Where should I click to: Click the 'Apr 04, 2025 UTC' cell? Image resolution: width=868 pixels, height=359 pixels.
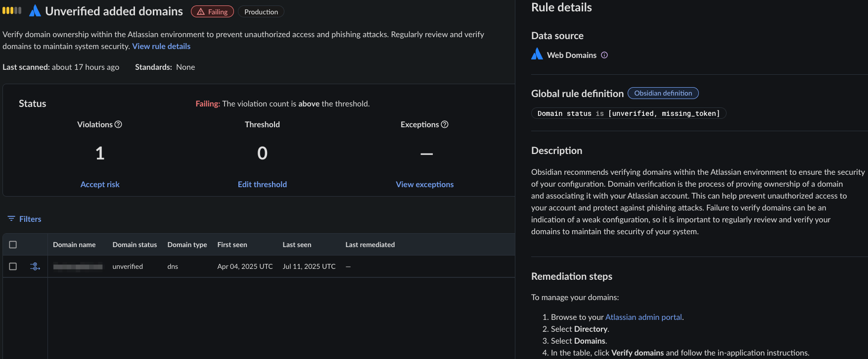245,266
